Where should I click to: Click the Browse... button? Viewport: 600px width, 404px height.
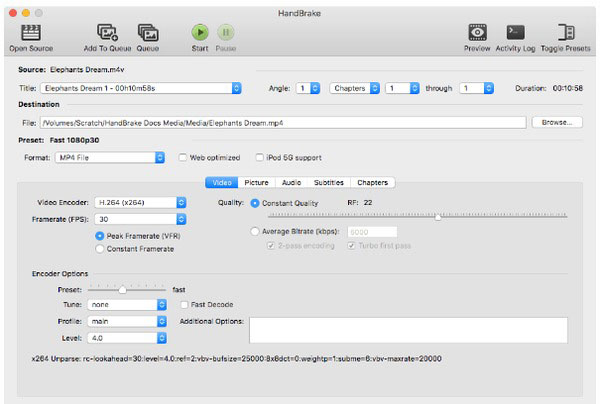click(557, 122)
